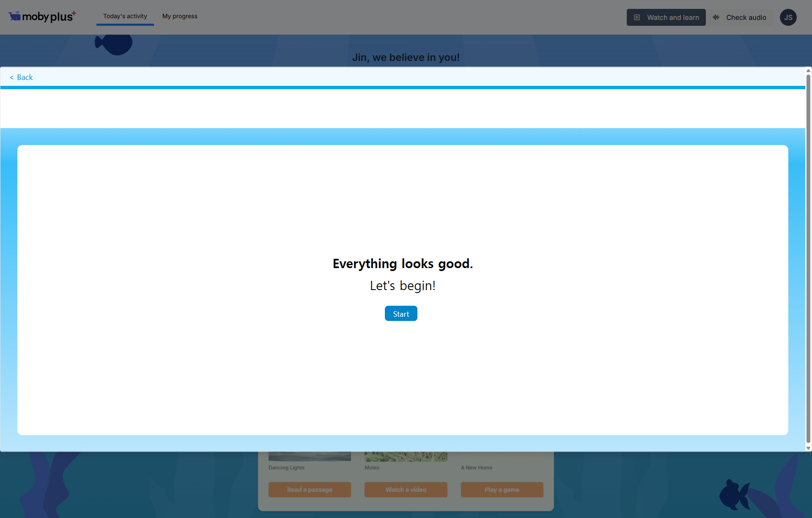Click the audio waveform icon
812x518 pixels.
716,17
